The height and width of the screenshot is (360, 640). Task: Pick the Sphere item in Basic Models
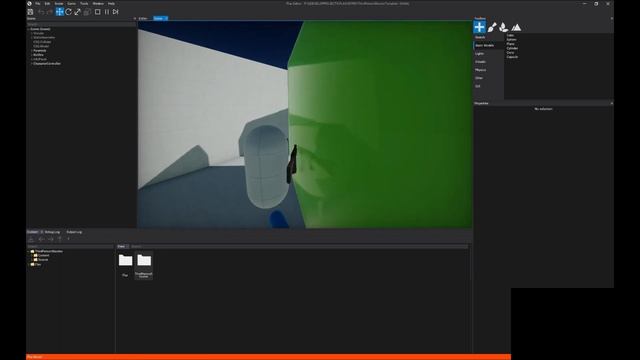tap(511, 40)
